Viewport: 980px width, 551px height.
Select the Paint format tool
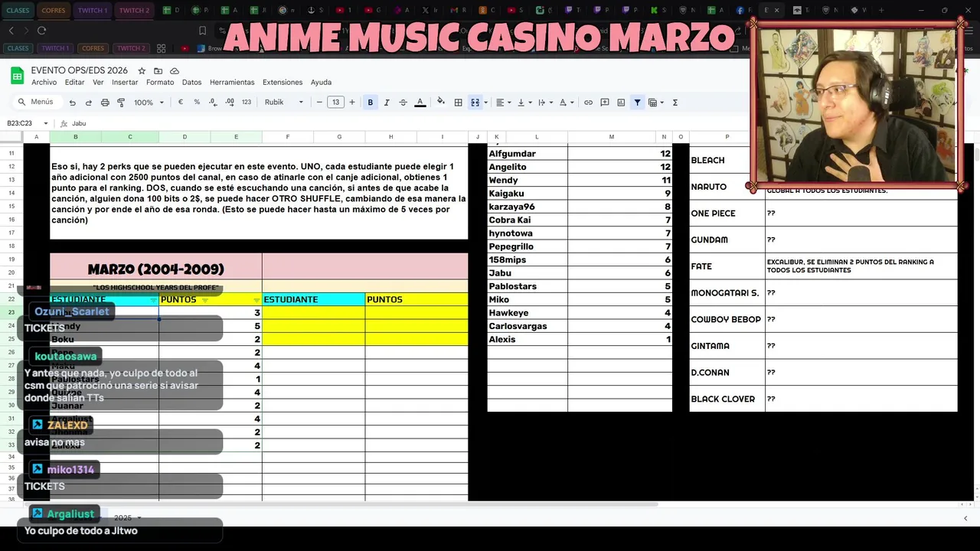[121, 103]
